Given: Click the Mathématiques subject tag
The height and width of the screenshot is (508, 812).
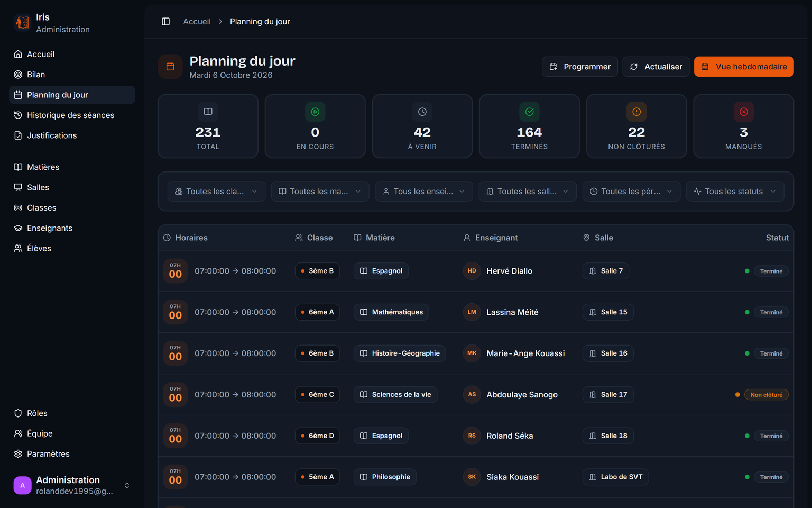Looking at the screenshot, I should coord(391,312).
